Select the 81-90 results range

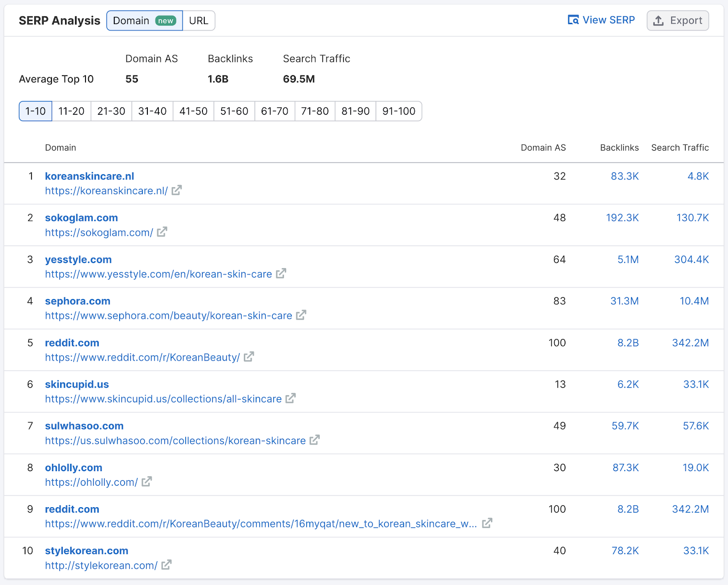click(x=355, y=111)
